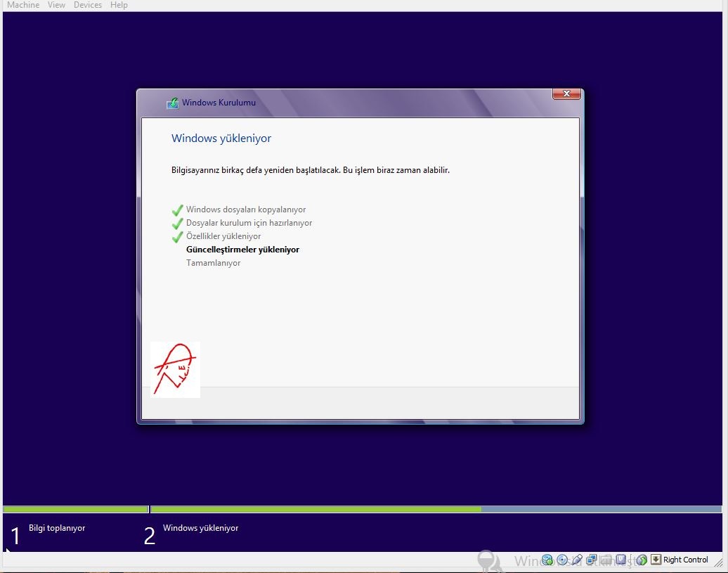Click the Bilgi toplanıyor stage label

[57, 528]
